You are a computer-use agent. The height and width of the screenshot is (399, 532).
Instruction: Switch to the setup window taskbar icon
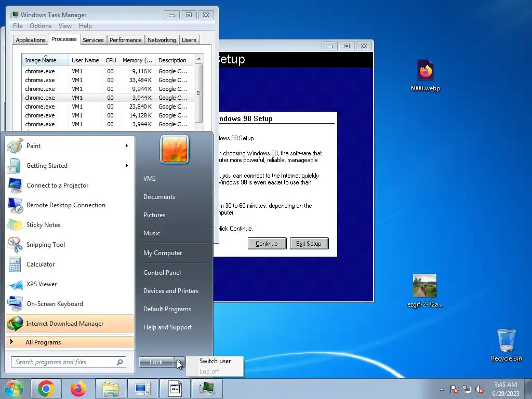point(175,389)
